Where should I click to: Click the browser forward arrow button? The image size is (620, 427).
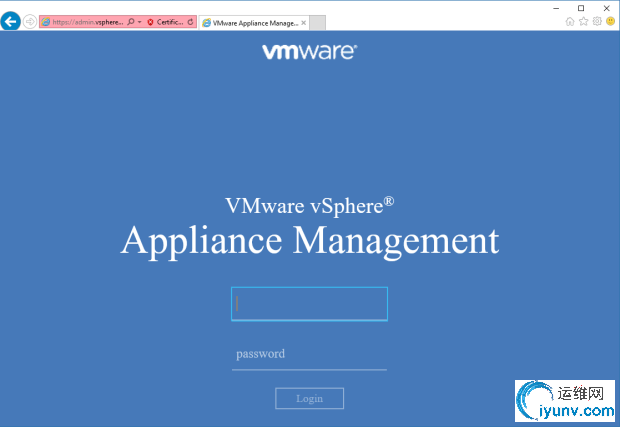pyautogui.click(x=30, y=22)
